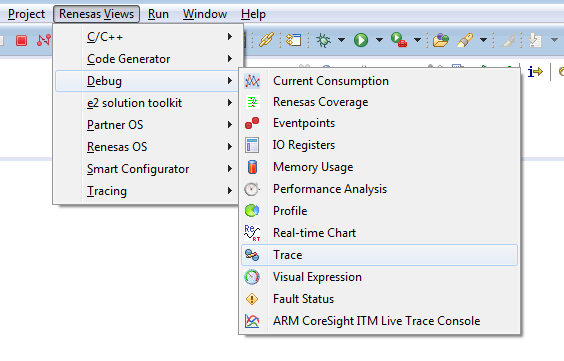The width and height of the screenshot is (564, 361).
Task: Open the dropdown arrow beside External Tools icon
Action: 417,40
